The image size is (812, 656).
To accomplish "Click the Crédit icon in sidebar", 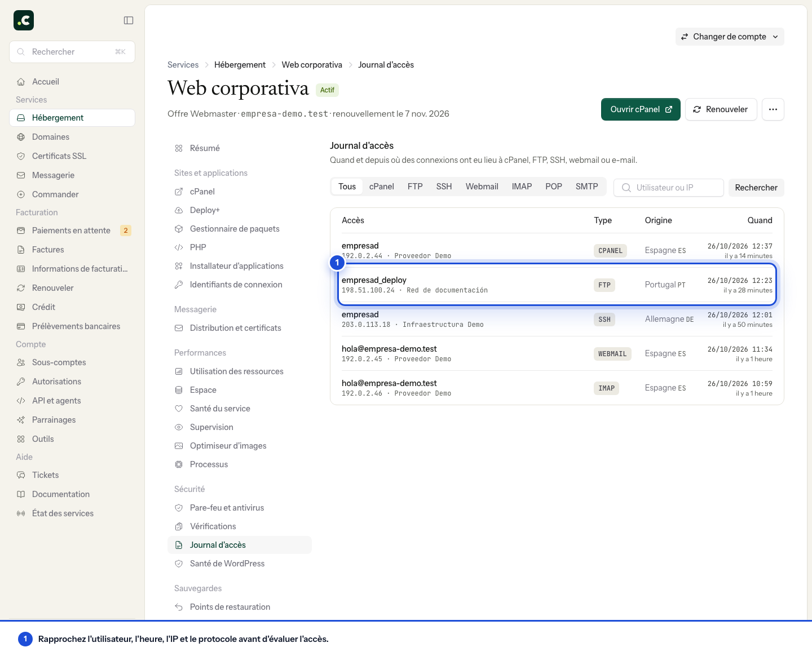I will [21, 307].
